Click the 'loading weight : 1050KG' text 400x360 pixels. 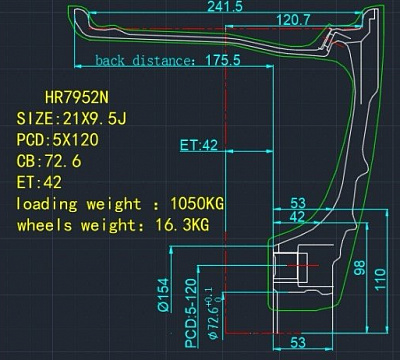[x=120, y=204]
